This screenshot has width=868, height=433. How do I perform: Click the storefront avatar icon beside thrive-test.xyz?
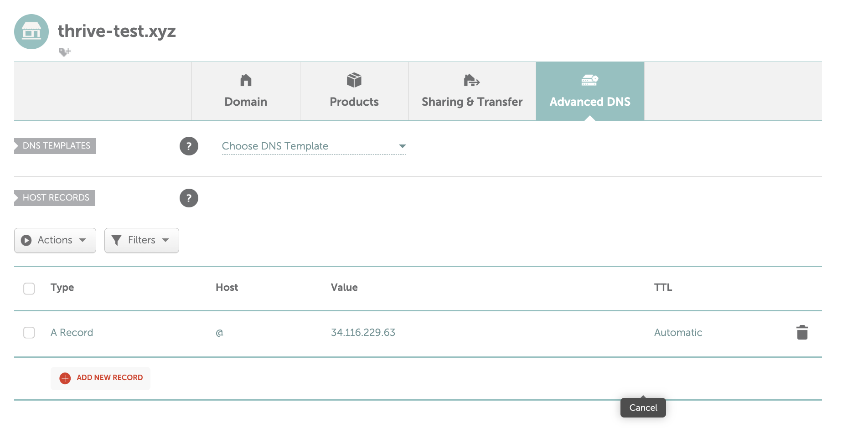click(31, 32)
